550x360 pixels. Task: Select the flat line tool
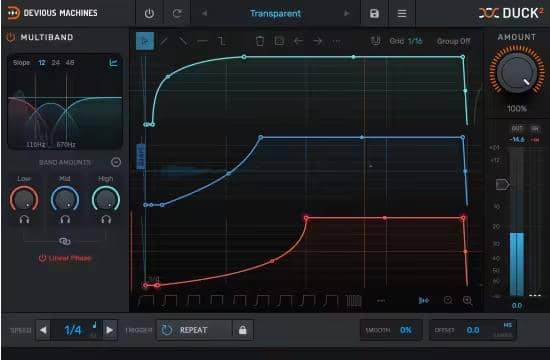pos(202,41)
